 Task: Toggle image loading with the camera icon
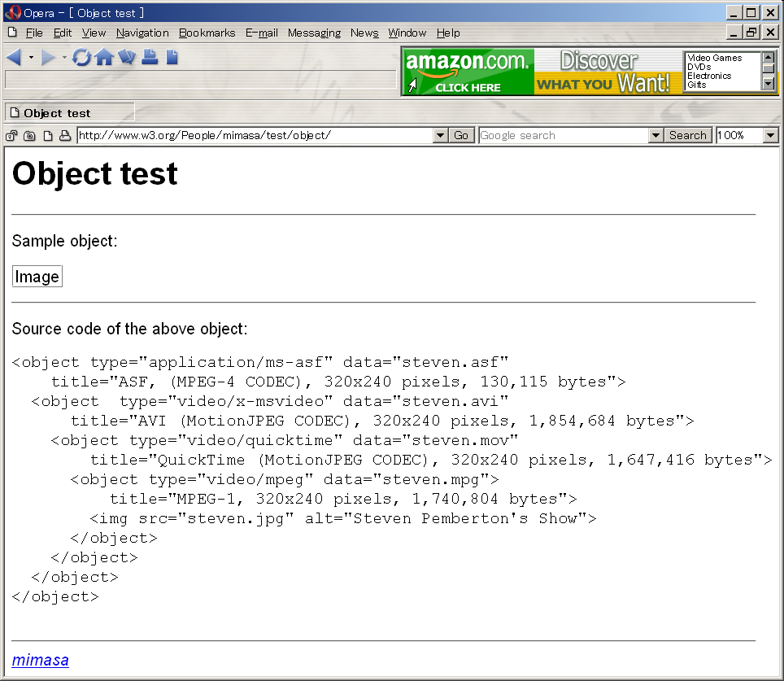point(29,136)
